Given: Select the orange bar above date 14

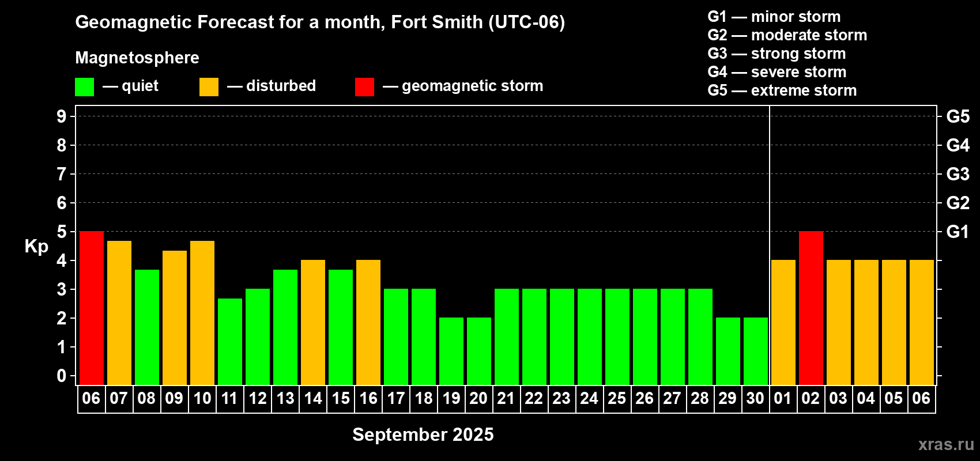Looking at the screenshot, I should (x=313, y=323).
